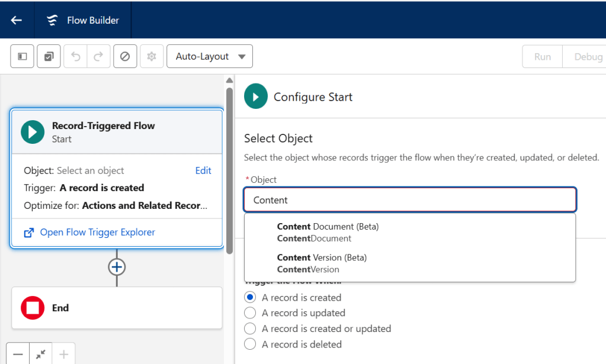The image size is (606, 364).
Task: Zoom out the canvas with minus button
Action: (x=18, y=354)
